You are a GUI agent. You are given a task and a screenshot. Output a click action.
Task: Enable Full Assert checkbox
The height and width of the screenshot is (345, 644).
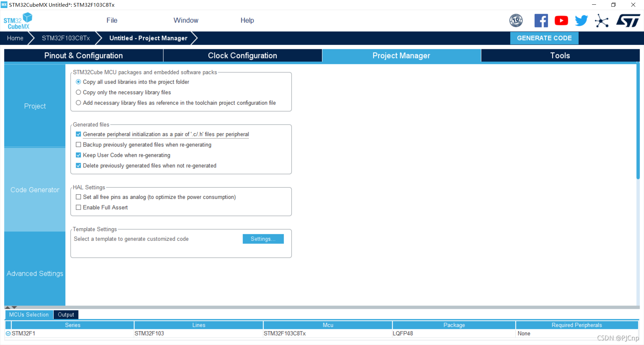coord(78,207)
